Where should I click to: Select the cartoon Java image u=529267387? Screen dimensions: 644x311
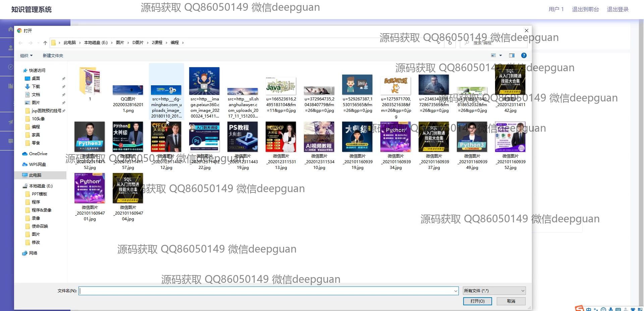click(x=357, y=93)
